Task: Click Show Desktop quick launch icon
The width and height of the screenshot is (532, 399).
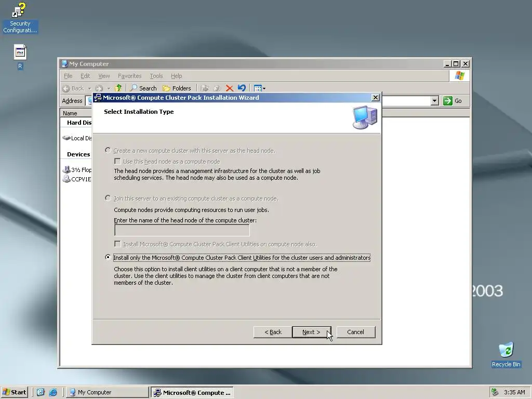Action: point(41,392)
